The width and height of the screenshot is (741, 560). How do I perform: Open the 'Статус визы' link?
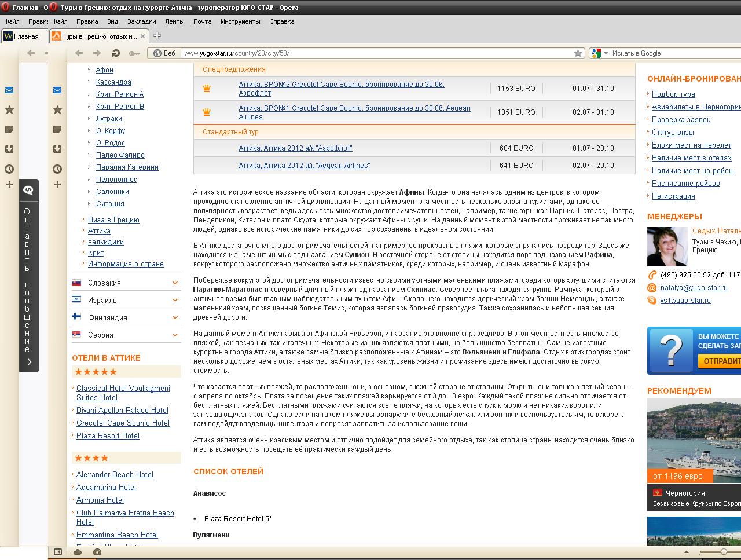tap(673, 133)
